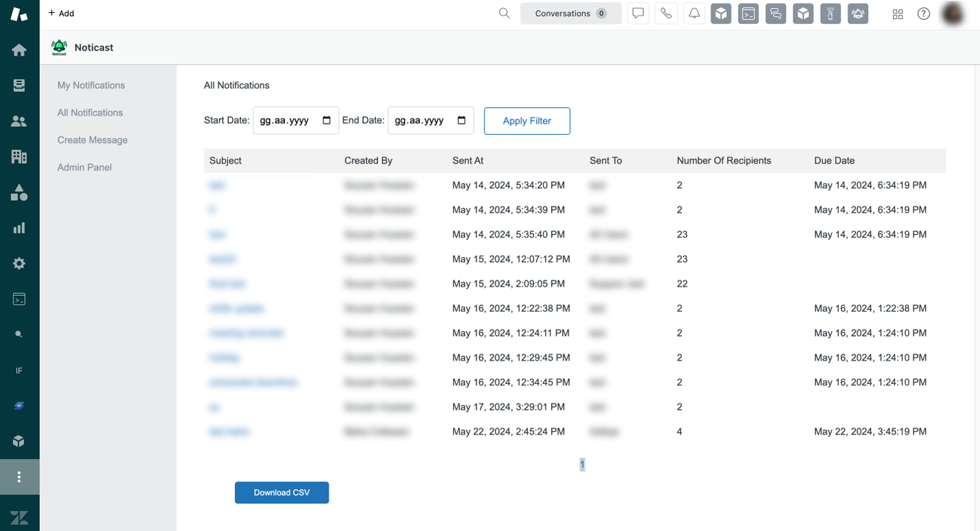The image size is (980, 531).
Task: Expand the Conversations counter in the top bar
Action: [x=570, y=13]
